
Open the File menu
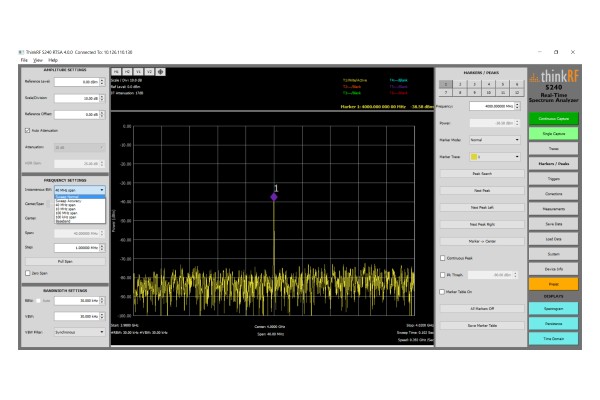coord(24,60)
